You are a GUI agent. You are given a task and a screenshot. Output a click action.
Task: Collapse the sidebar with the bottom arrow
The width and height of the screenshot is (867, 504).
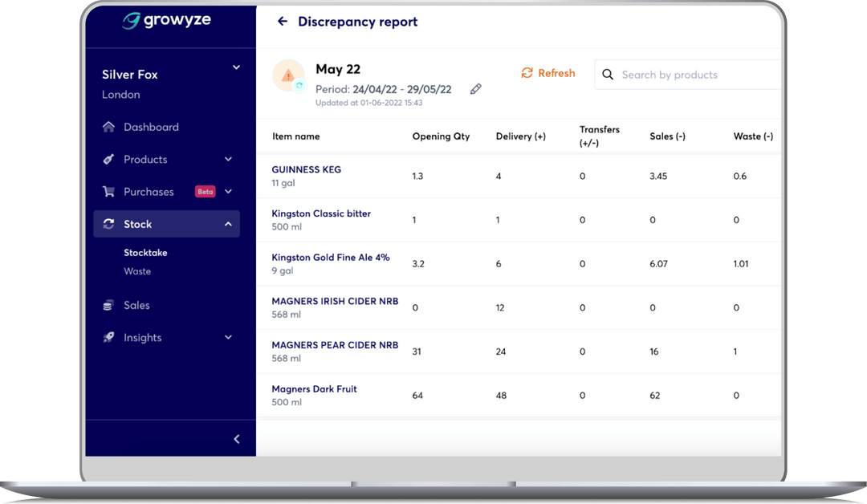point(236,439)
